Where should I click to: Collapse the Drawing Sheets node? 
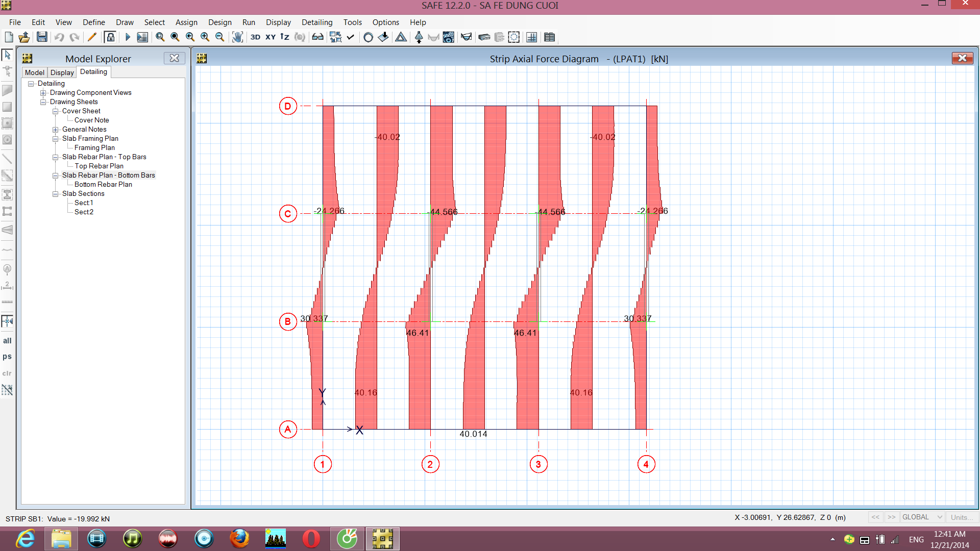point(43,102)
